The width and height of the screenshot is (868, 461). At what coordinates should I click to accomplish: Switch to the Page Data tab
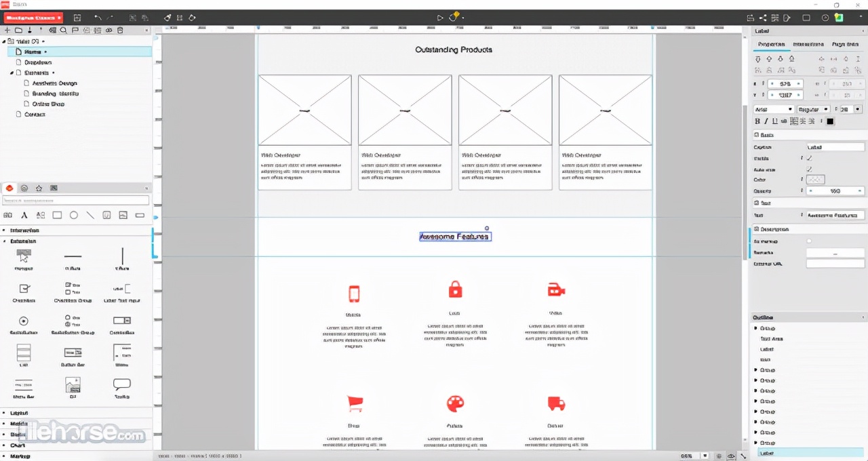[x=844, y=44]
